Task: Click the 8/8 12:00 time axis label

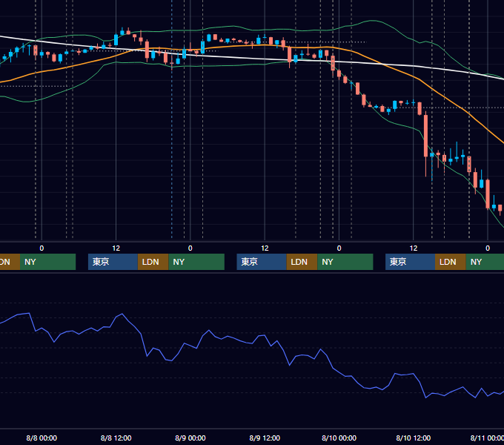Action: (116, 438)
